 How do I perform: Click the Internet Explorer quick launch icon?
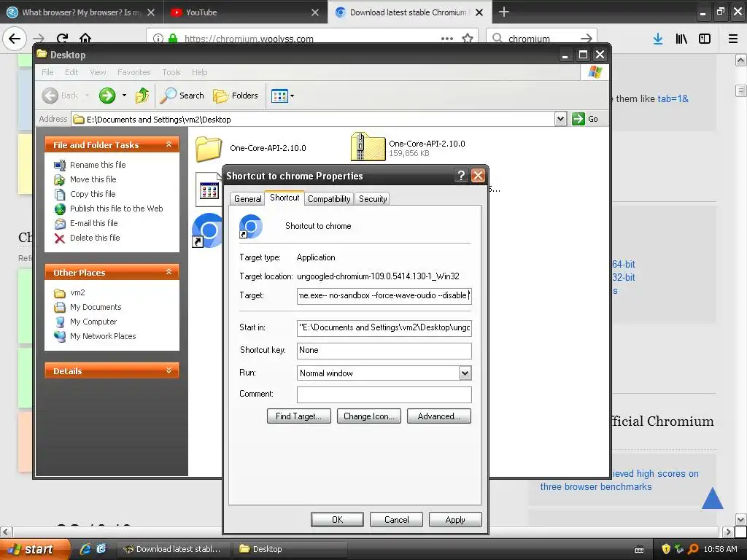(x=86, y=549)
